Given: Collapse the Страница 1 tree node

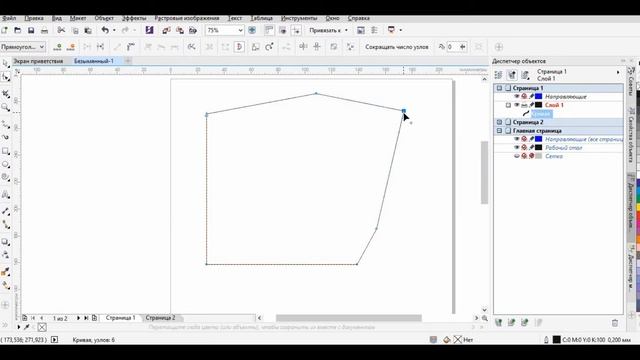Looking at the screenshot, I should click(x=499, y=88).
